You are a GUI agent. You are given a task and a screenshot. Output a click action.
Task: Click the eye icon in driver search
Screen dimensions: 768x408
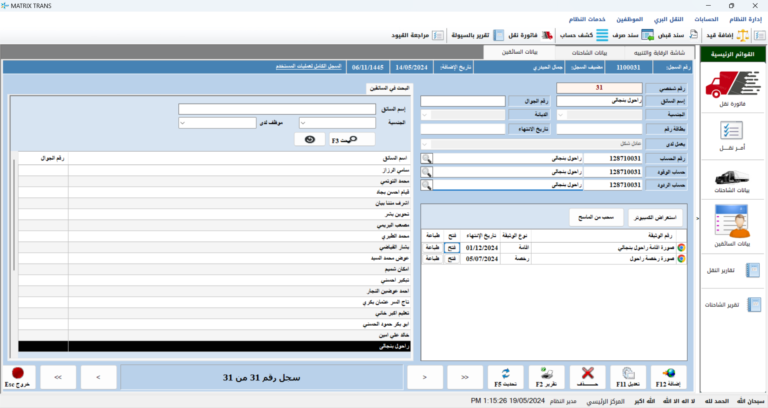point(310,140)
